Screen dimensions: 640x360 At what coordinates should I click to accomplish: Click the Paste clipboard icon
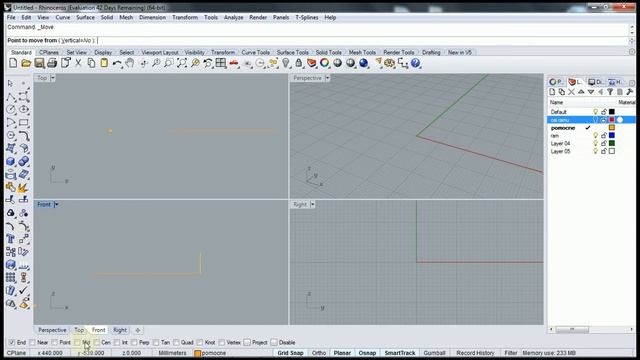tap(104, 63)
